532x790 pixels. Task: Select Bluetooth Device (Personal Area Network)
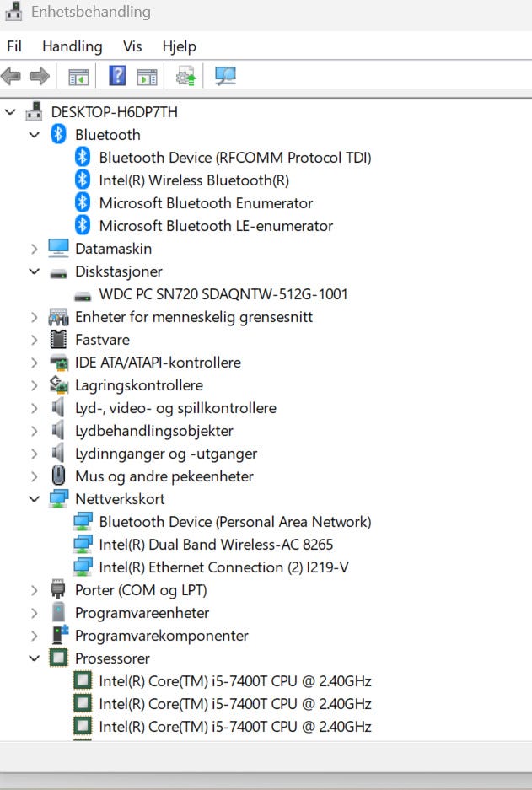235,521
